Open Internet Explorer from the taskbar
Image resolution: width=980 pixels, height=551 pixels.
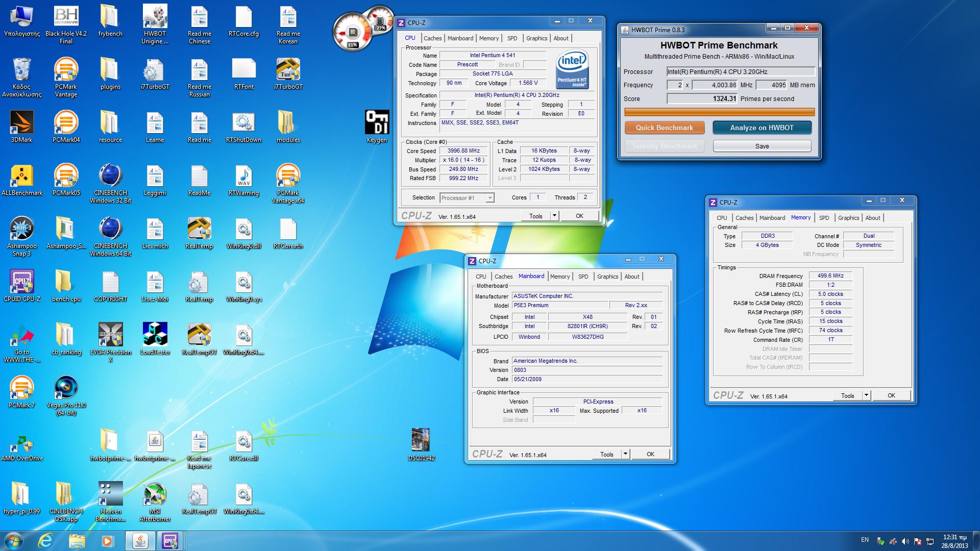[46, 540]
